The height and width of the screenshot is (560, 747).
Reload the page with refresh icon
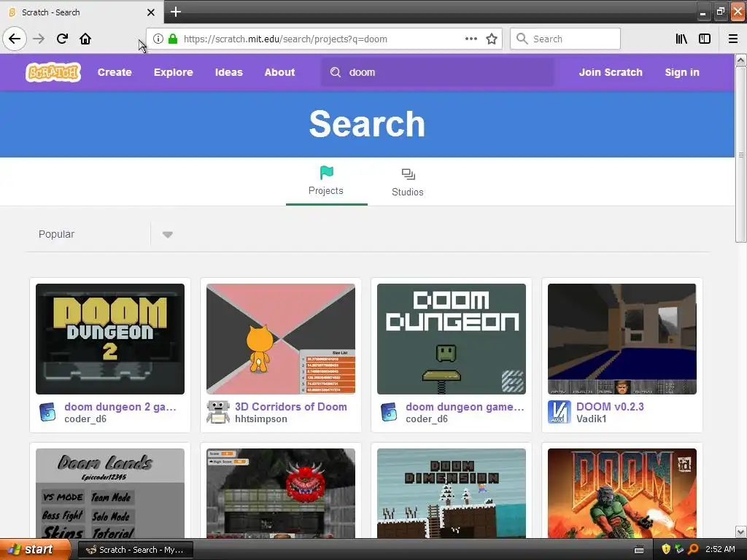pyautogui.click(x=62, y=39)
